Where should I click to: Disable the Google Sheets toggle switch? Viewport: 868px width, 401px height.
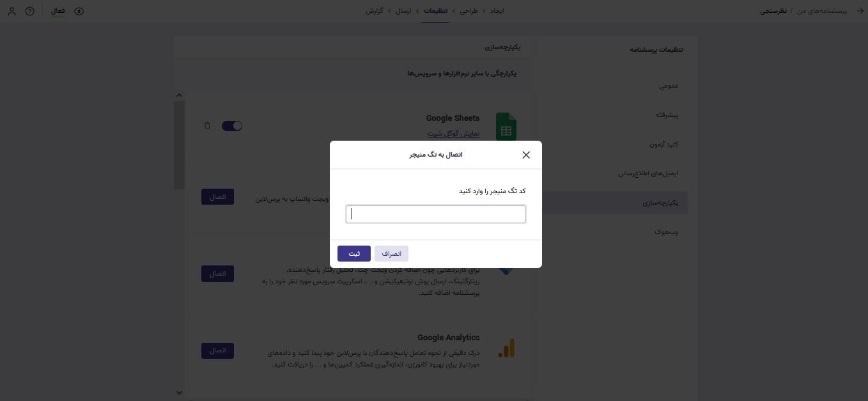233,125
